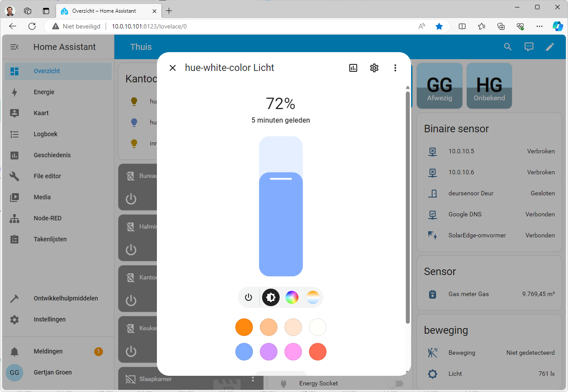Image resolution: width=568 pixels, height=392 pixels.
Task: Open light history chart icon
Action: tap(353, 68)
